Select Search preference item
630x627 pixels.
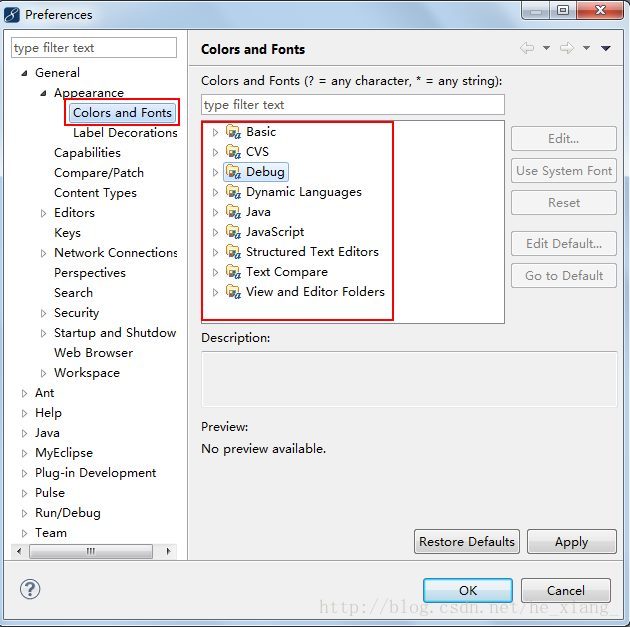tap(73, 293)
